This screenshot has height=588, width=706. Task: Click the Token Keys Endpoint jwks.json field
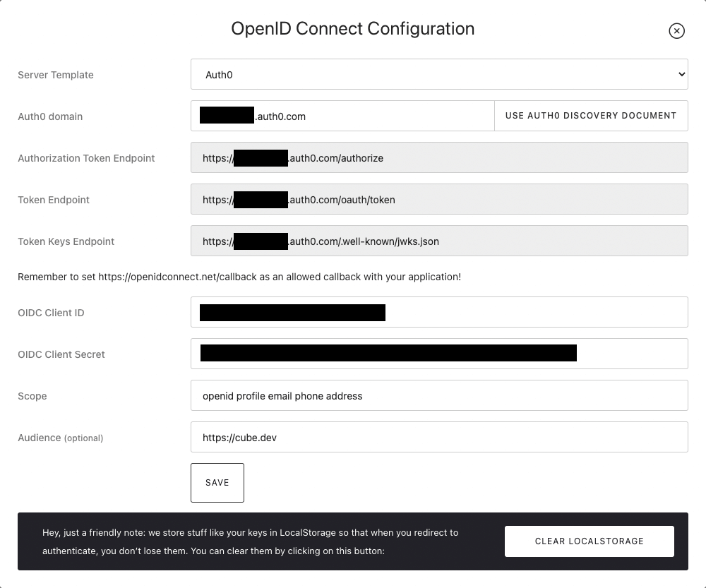pos(438,241)
